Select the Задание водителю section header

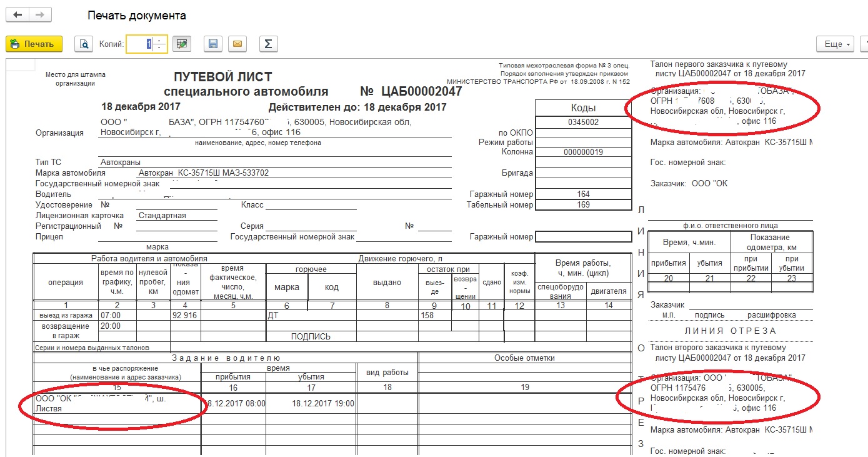point(226,358)
